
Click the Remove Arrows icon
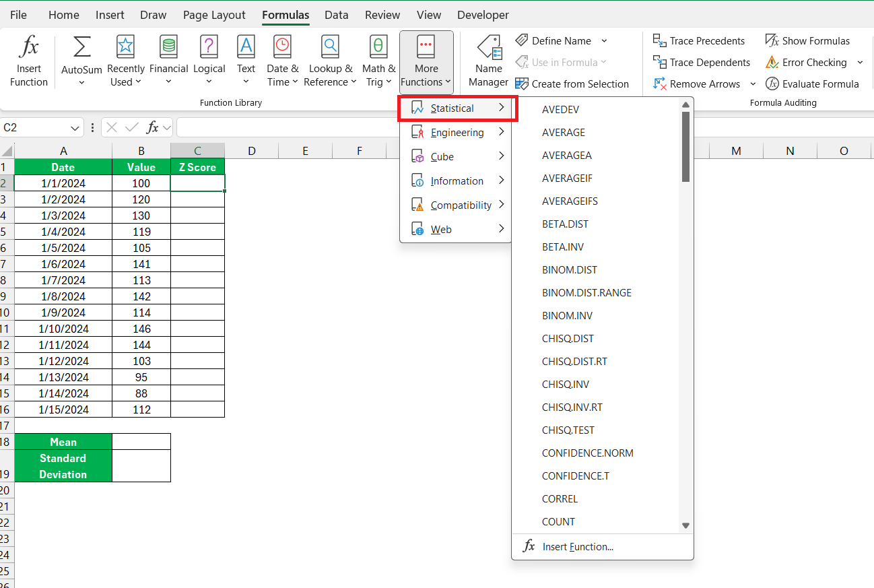pyautogui.click(x=660, y=84)
